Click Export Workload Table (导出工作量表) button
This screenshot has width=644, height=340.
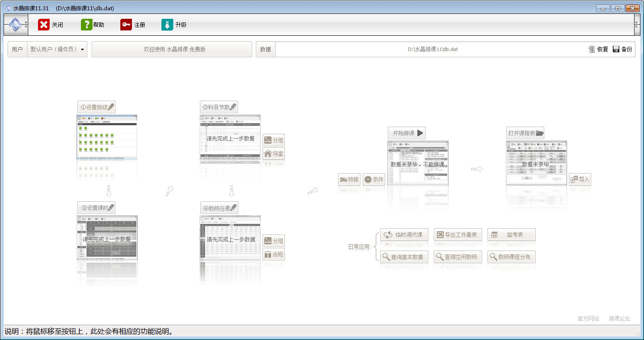pos(458,234)
